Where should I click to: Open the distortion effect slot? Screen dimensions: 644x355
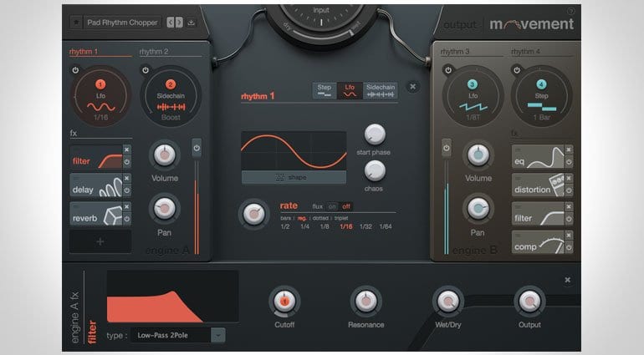tap(538, 185)
